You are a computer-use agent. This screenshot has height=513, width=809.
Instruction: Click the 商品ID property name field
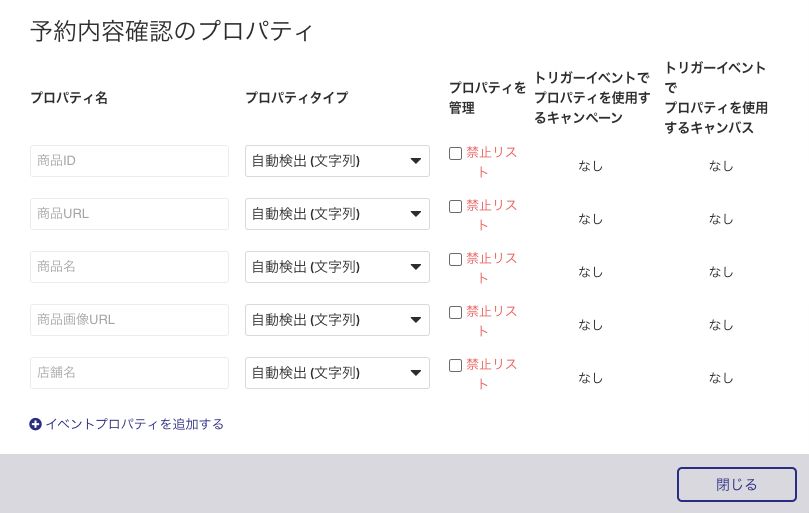point(130,161)
